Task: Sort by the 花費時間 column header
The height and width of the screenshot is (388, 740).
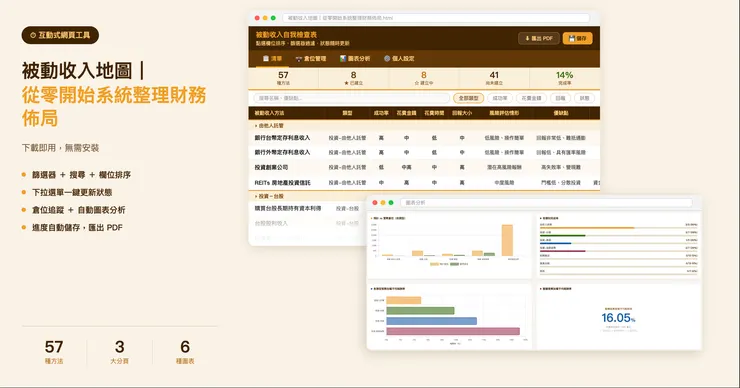Action: point(434,113)
